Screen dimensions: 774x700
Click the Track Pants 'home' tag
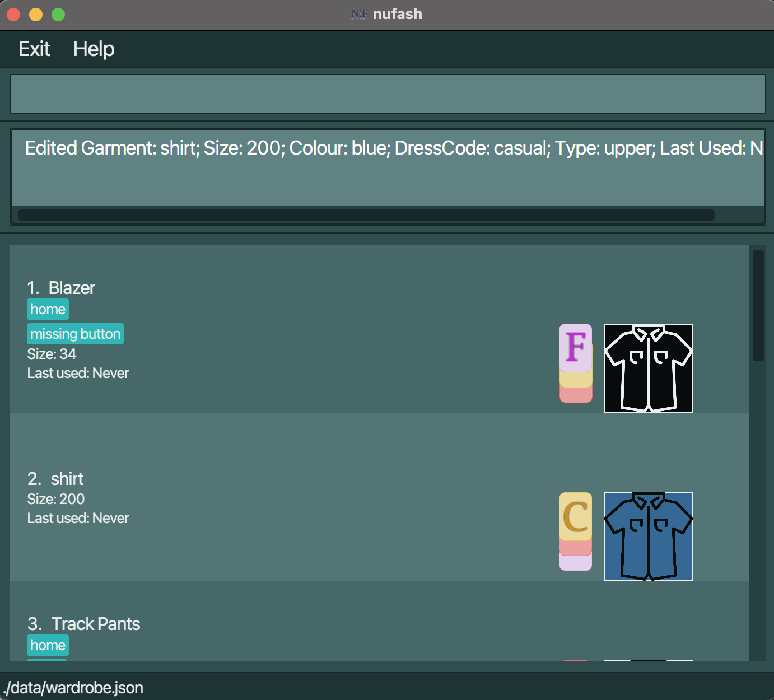(x=48, y=645)
